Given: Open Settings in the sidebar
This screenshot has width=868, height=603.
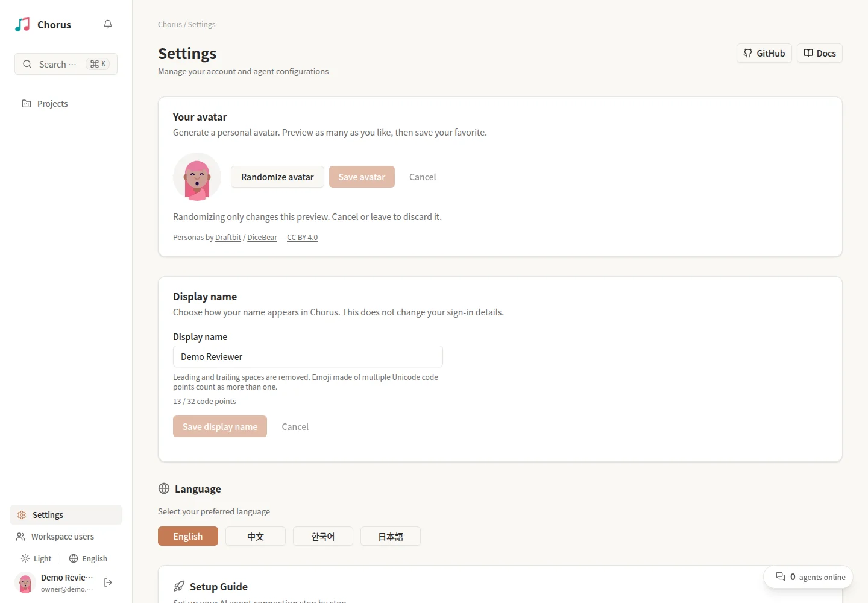Looking at the screenshot, I should pyautogui.click(x=66, y=515).
